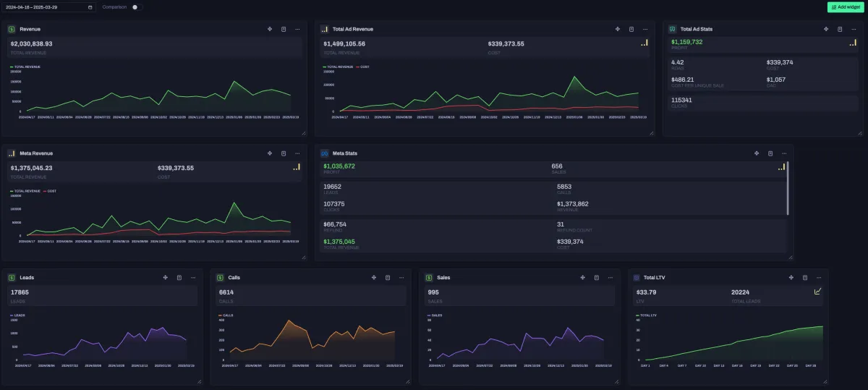Open the three-dot menu on Revenue widget
The width and height of the screenshot is (868, 390).
click(x=297, y=30)
